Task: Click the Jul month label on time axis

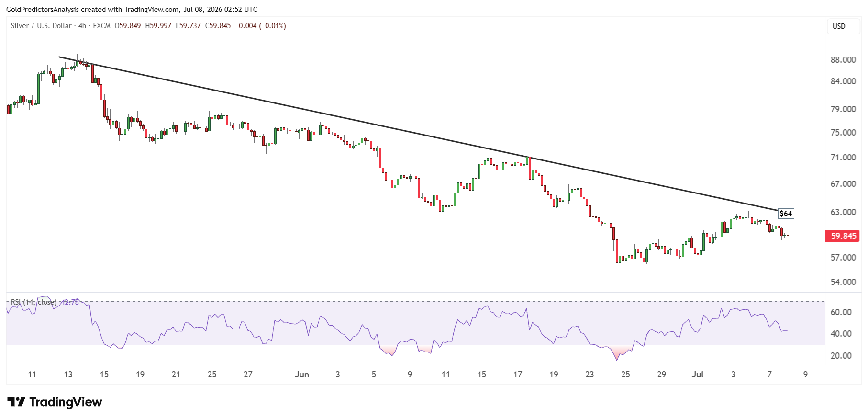Action: [698, 375]
